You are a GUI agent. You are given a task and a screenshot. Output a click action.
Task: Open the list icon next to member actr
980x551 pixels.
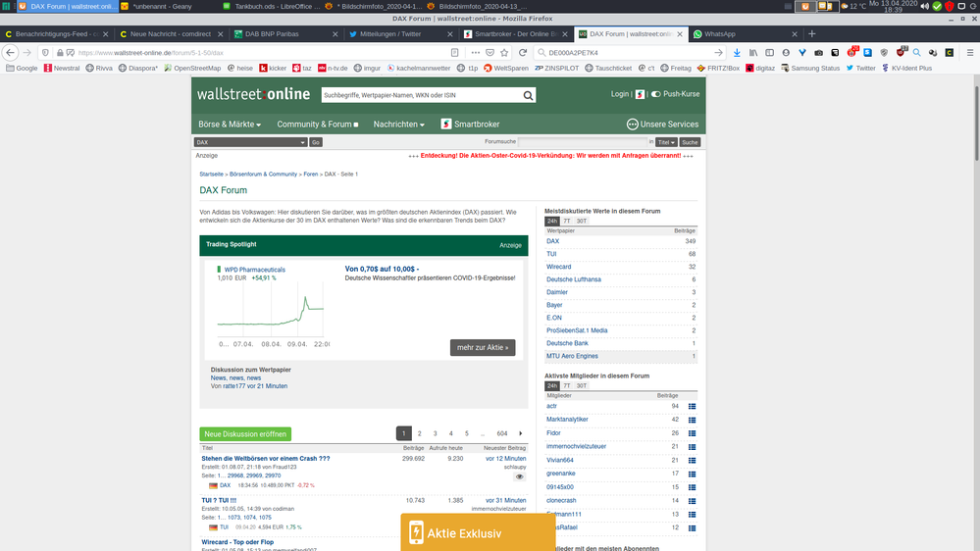692,406
